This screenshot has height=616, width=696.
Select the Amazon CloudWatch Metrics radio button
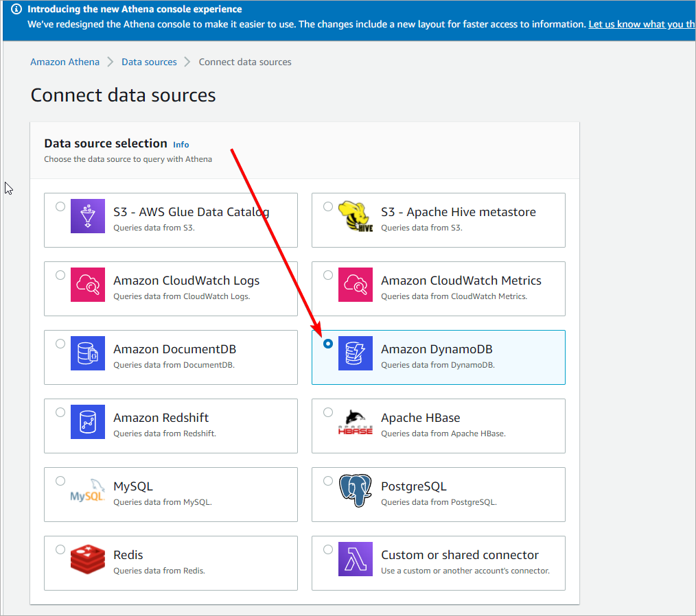click(x=328, y=274)
